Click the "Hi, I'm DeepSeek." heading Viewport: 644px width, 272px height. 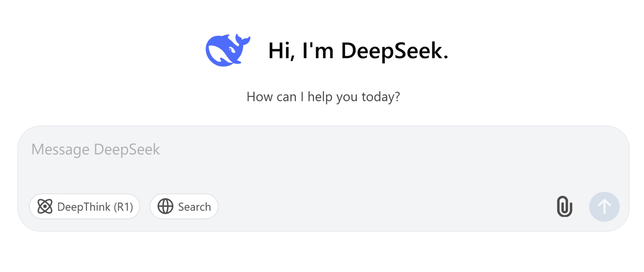tap(358, 51)
